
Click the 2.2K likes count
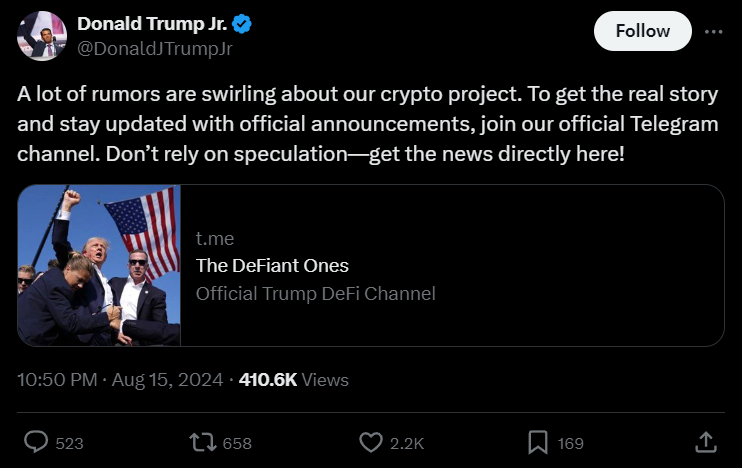[x=406, y=442]
